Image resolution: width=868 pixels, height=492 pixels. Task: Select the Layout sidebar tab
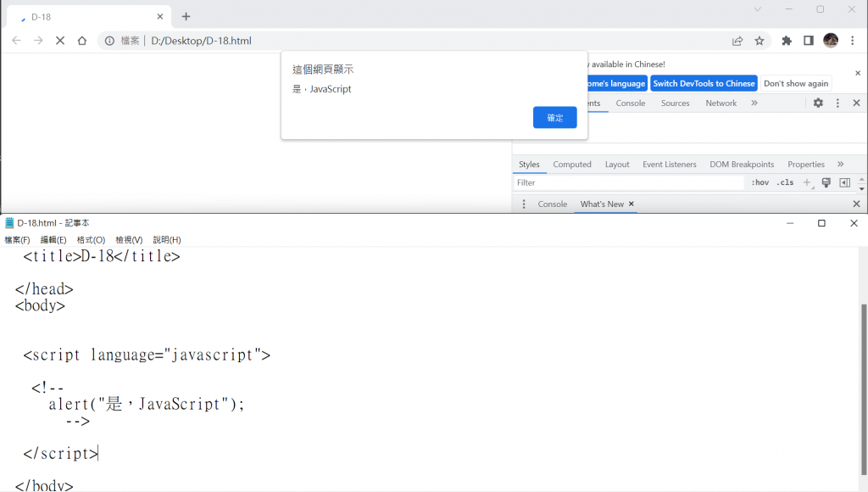(x=617, y=164)
